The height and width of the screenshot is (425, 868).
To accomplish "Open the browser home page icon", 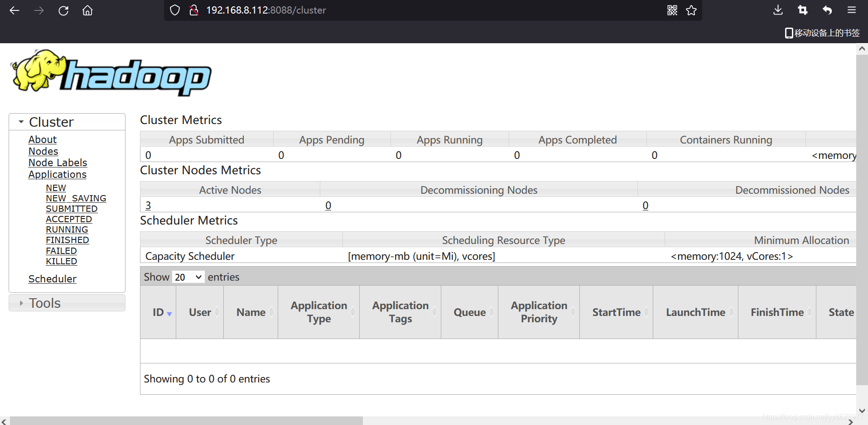I will pos(87,10).
